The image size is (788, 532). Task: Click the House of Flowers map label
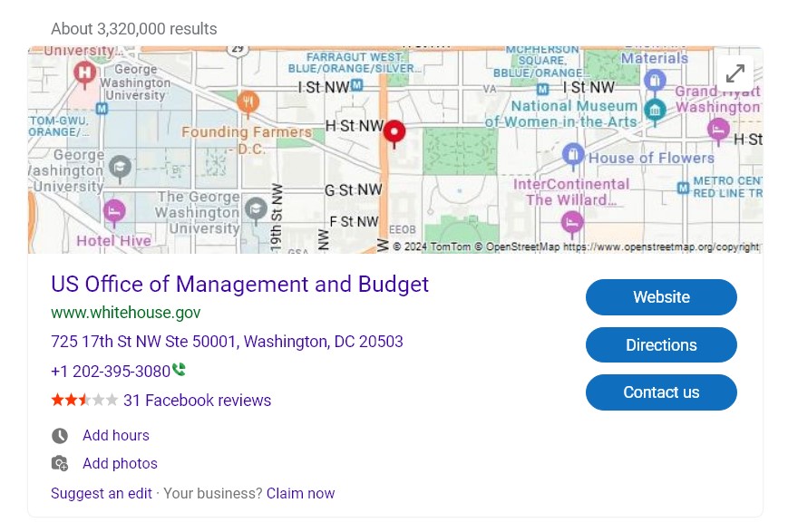pos(651,159)
